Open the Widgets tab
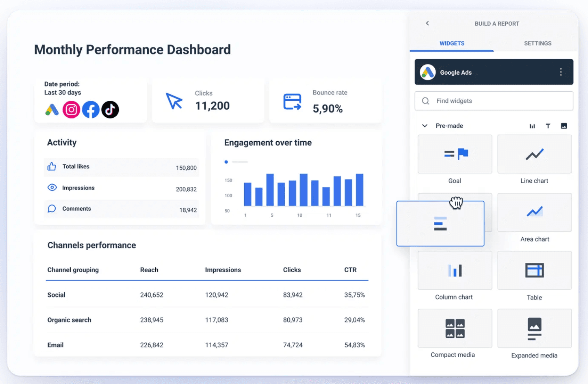The width and height of the screenshot is (588, 384). coord(452,43)
